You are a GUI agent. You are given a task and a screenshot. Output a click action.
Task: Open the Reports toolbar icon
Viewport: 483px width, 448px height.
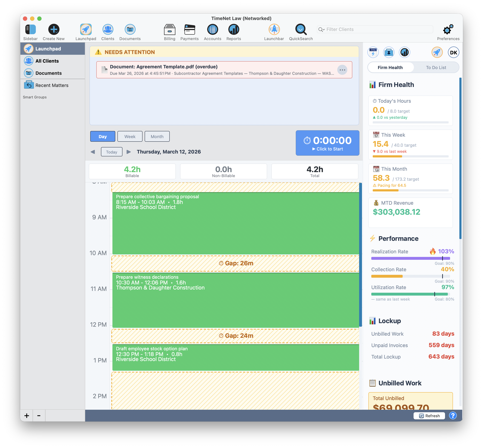pyautogui.click(x=233, y=29)
